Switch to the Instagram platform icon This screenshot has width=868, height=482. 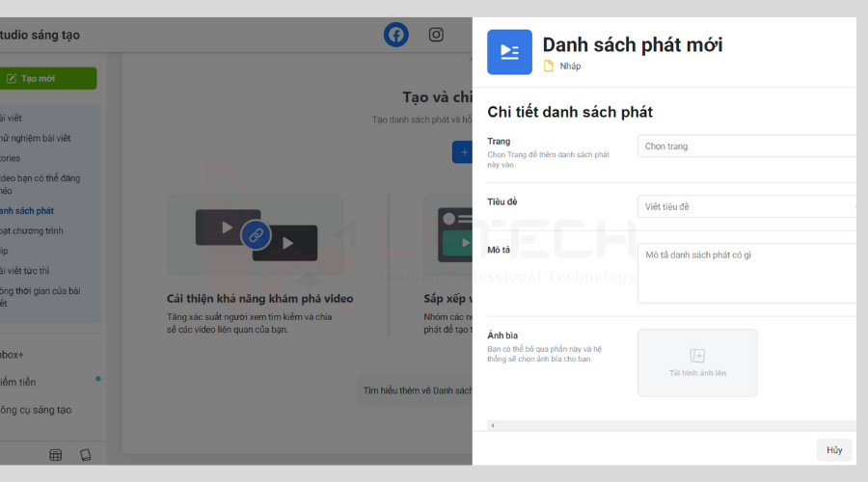tap(436, 35)
